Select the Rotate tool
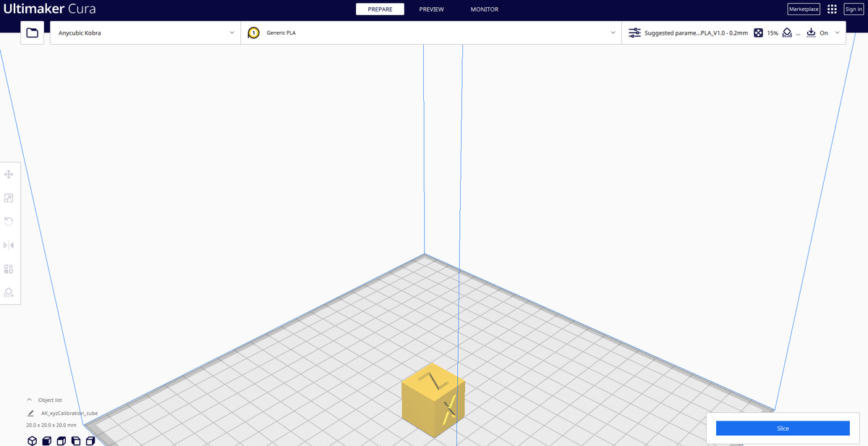 [9, 221]
